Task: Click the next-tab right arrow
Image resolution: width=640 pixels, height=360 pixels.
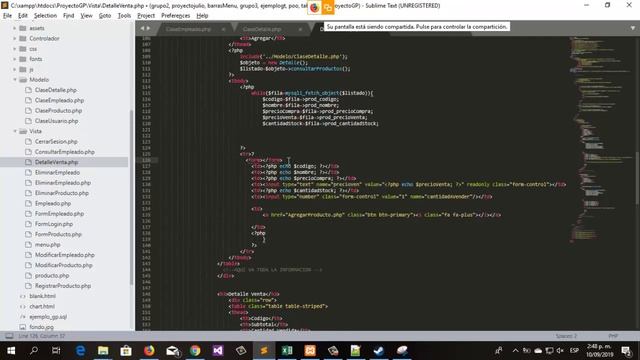Action: [x=149, y=28]
